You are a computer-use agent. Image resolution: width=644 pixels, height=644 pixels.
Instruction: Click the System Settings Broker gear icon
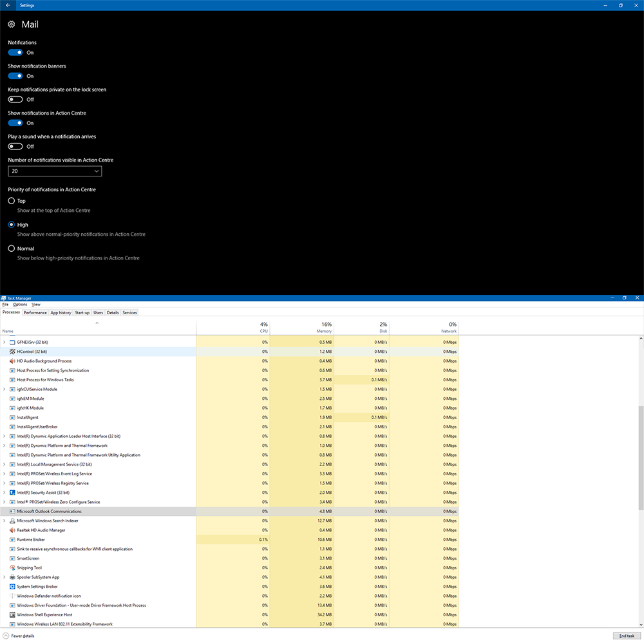(x=12, y=587)
